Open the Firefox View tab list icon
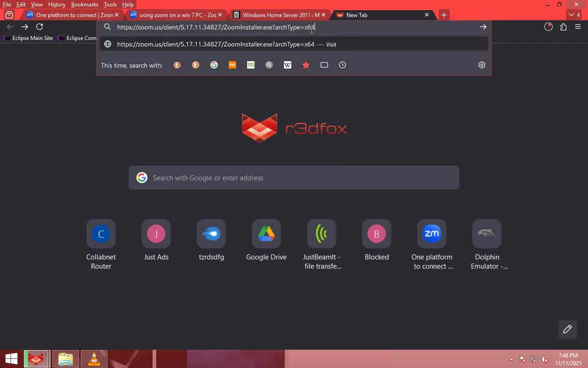The width and height of the screenshot is (588, 368). 9,15
